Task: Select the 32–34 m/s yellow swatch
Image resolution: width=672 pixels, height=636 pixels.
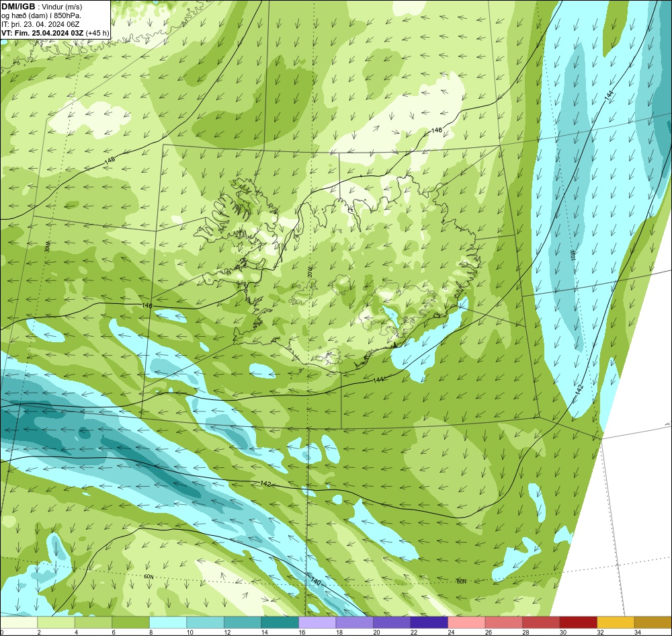Action: click(616, 622)
